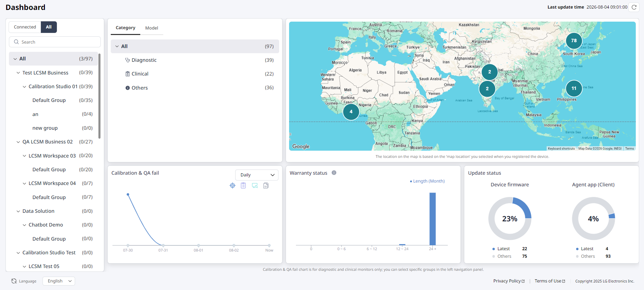This screenshot has height=290, width=644.
Task: Switch to the Model tab
Action: (x=152, y=28)
